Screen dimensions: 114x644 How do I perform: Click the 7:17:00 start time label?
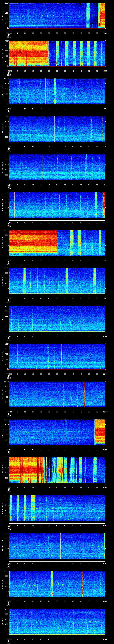(9, 639)
